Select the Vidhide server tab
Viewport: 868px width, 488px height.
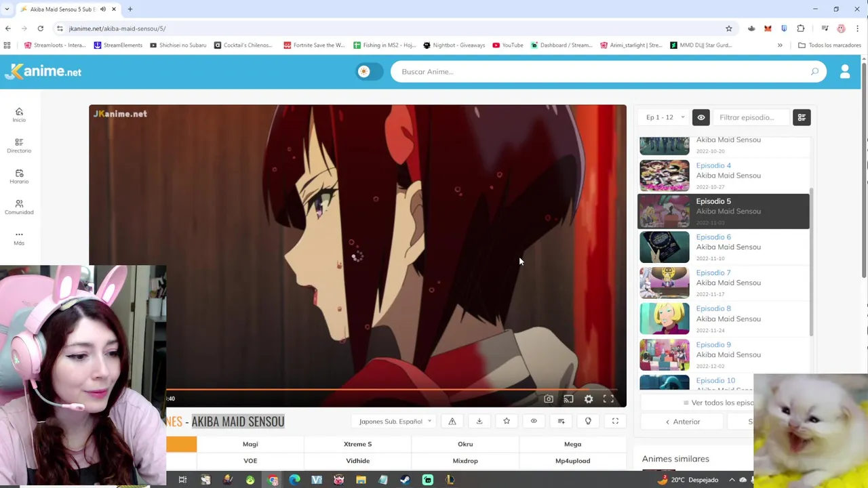pyautogui.click(x=357, y=461)
